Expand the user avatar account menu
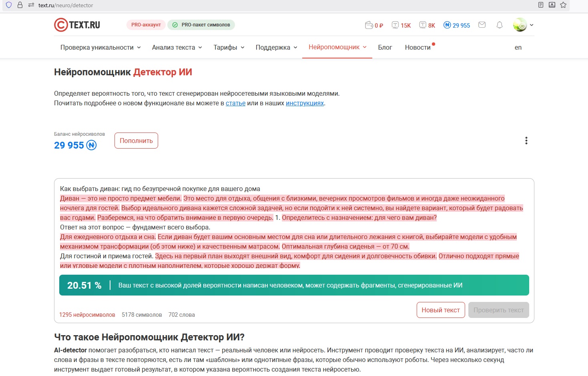The width and height of the screenshot is (588, 376). tap(523, 25)
